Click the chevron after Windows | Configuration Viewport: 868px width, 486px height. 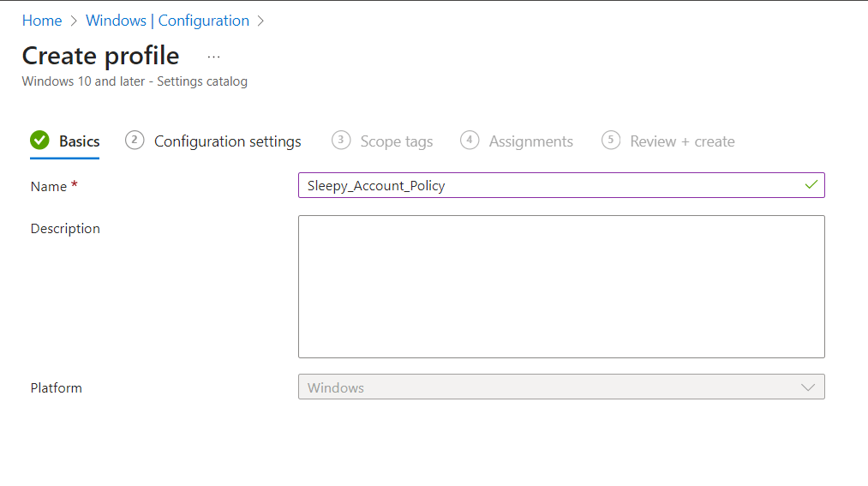(261, 21)
